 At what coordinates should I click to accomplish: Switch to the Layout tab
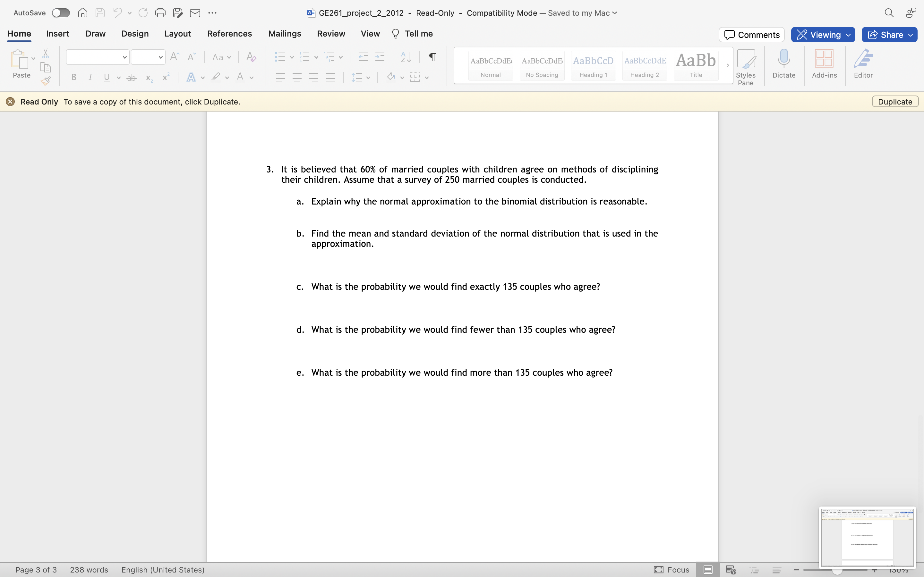pos(177,34)
